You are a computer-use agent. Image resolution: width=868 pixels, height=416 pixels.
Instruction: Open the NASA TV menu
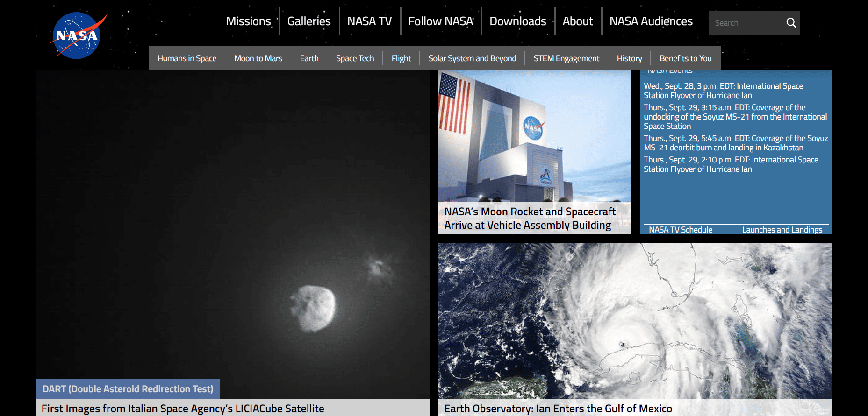click(x=369, y=21)
